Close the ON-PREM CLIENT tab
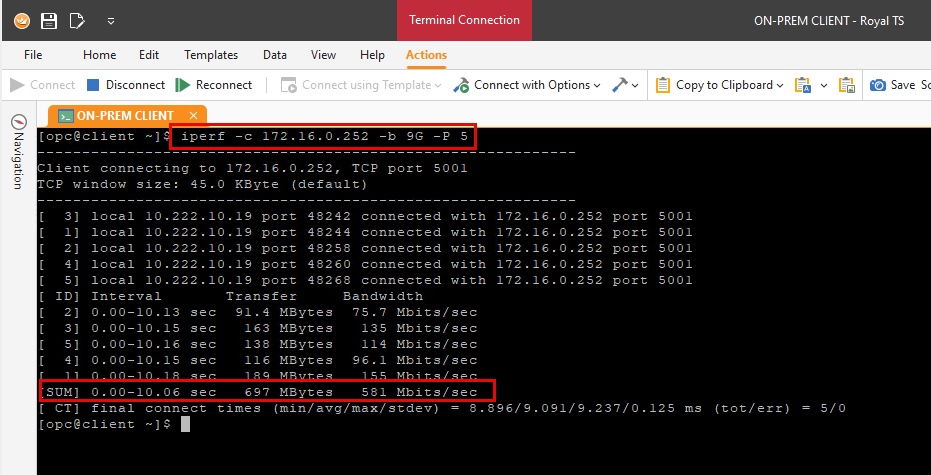 click(x=193, y=116)
